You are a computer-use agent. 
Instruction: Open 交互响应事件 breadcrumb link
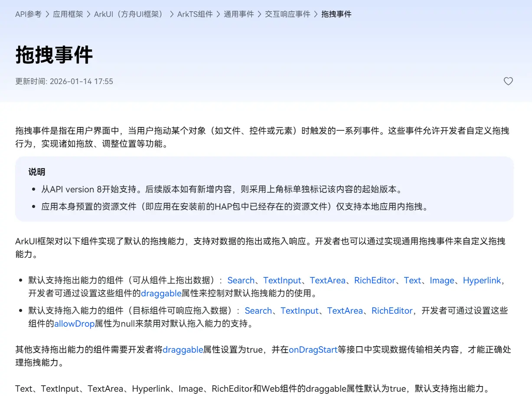[287, 14]
